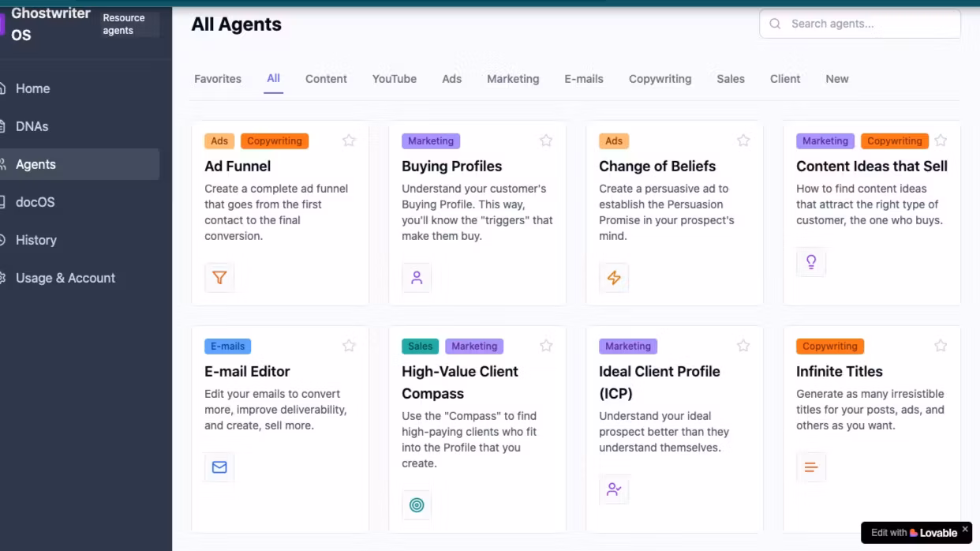Open docOS from the sidebar
This screenshot has width=980, height=551.
click(79, 202)
